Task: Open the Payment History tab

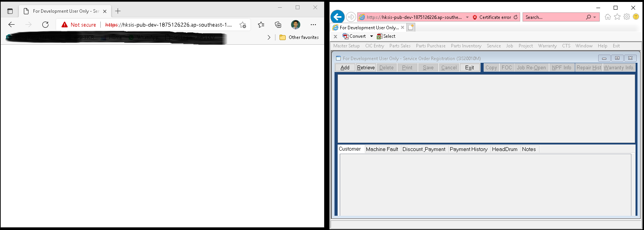Action: pyautogui.click(x=468, y=149)
